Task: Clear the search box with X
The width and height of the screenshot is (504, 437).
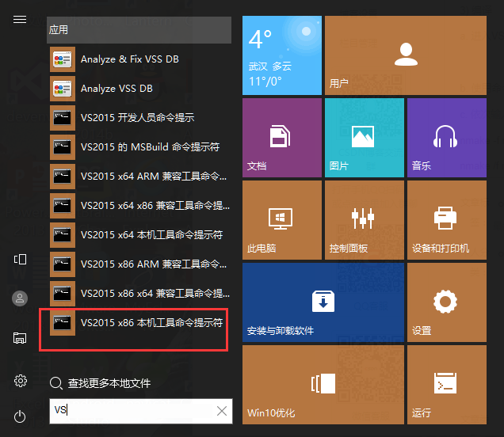Action: [222, 411]
